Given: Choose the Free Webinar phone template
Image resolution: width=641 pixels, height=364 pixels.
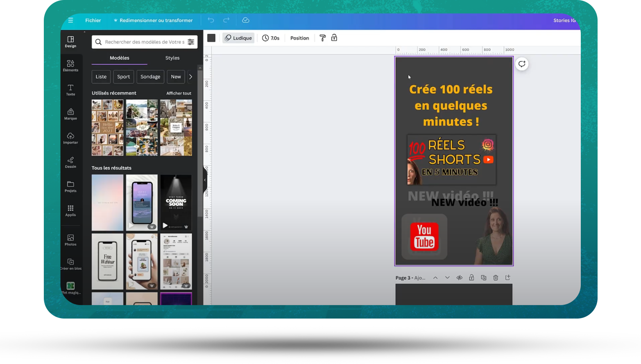Looking at the screenshot, I should click(107, 261).
